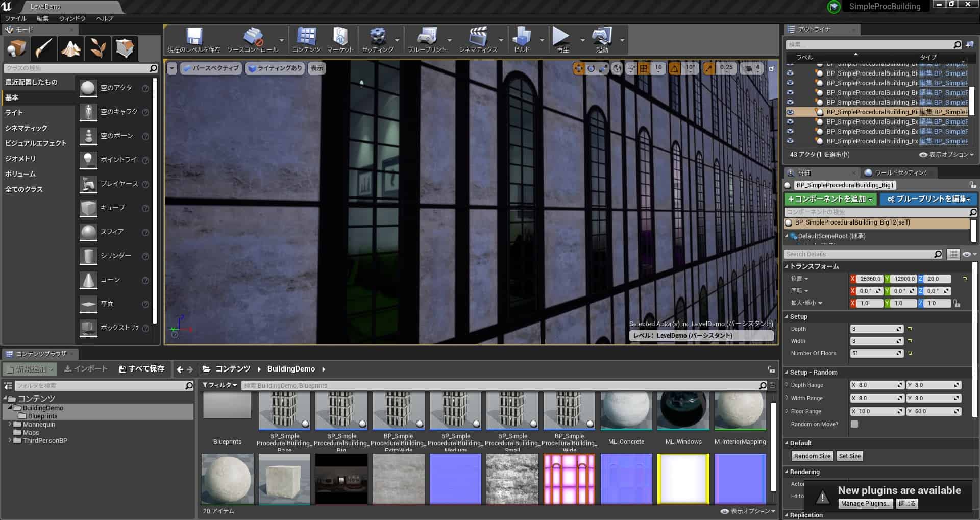Open the Help menu
This screenshot has width=980, height=520.
point(105,18)
